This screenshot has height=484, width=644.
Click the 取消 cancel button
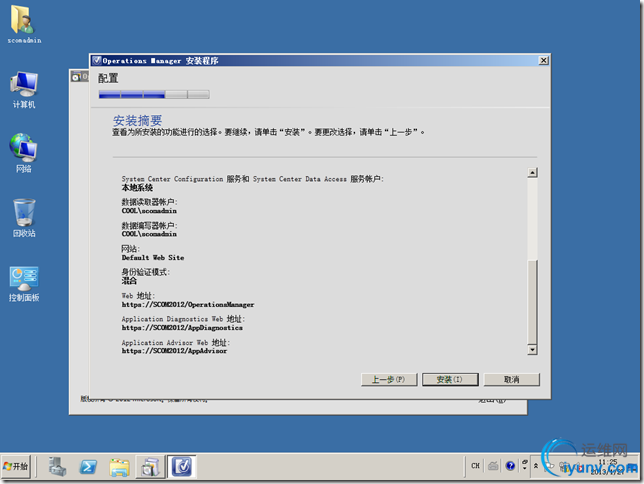point(511,379)
